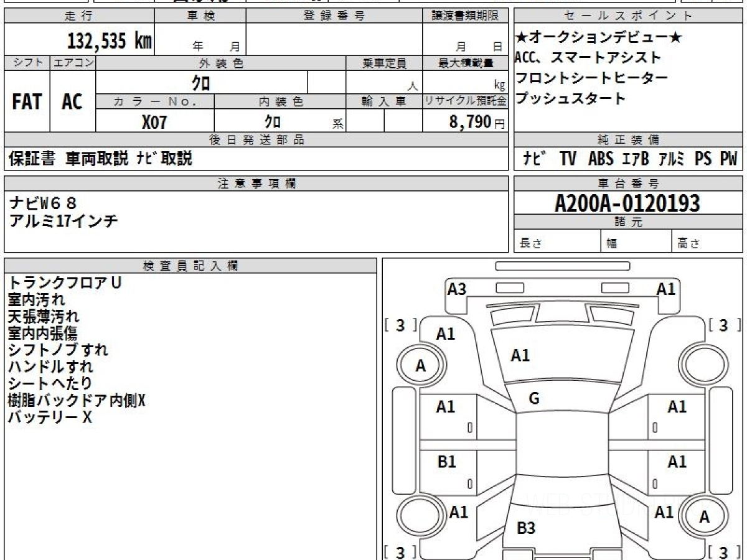747x560 pixels.
Task: Select the 検査員記入欄 section header
Action: point(190,264)
